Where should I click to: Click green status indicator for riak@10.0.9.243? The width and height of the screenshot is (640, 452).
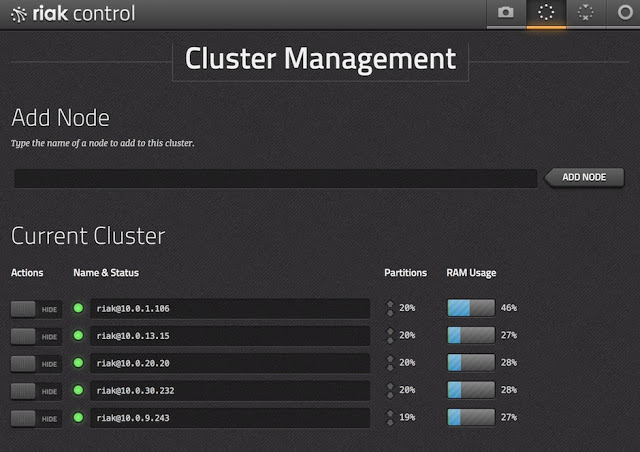78,418
